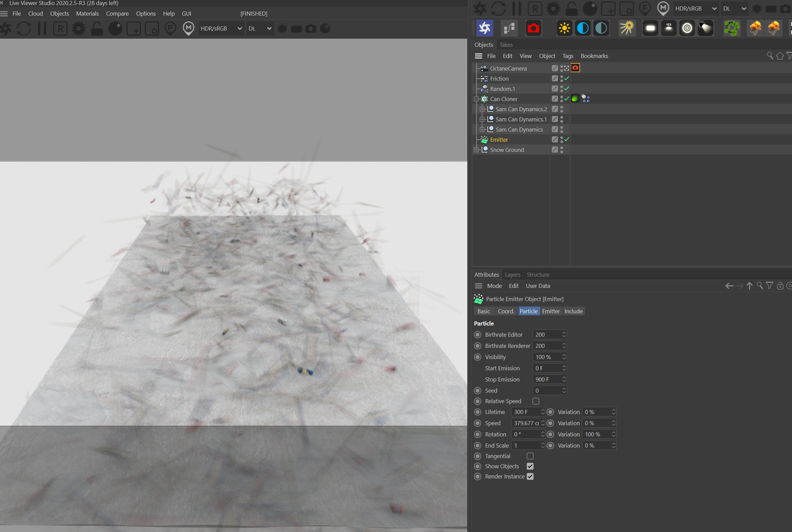Enable the Relative Speed checkbox
792x532 pixels.
tap(536, 401)
